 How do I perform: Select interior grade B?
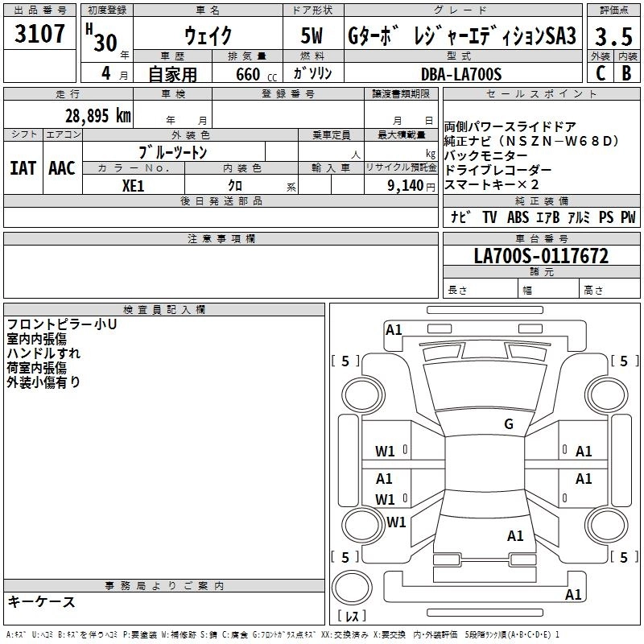(627, 73)
